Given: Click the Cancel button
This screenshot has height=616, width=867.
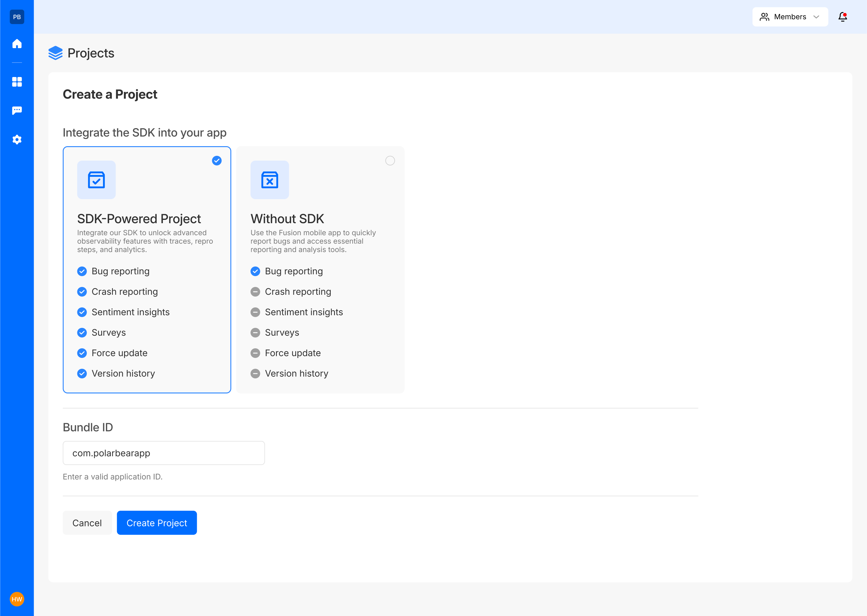Looking at the screenshot, I should tap(87, 523).
